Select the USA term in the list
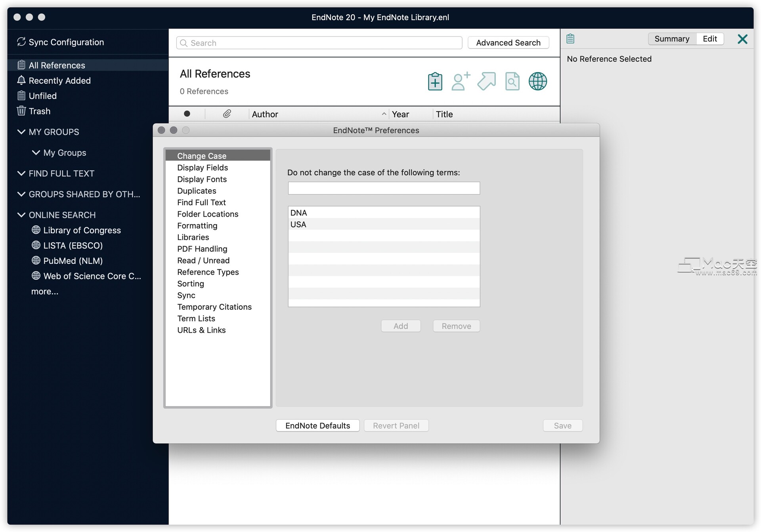The image size is (761, 532). [x=298, y=224]
